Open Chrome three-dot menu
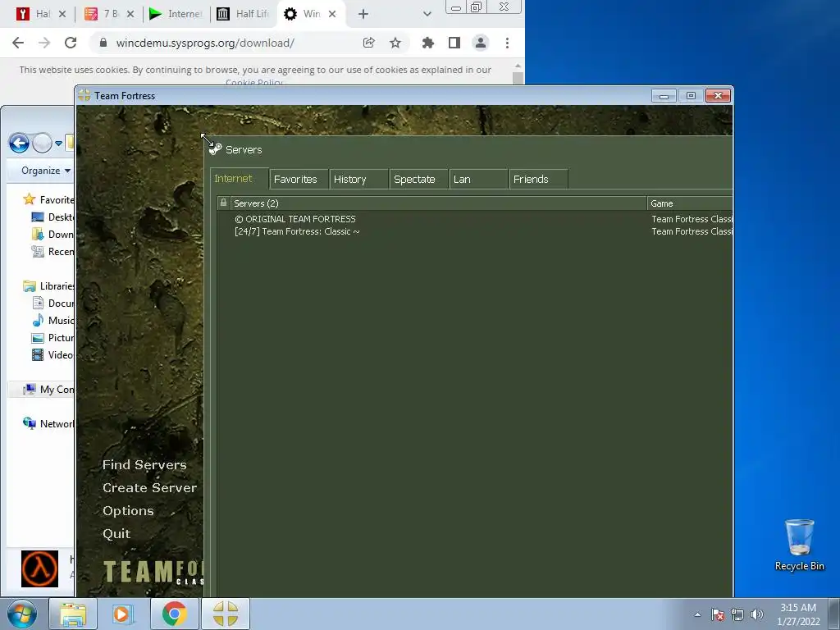 click(x=507, y=43)
